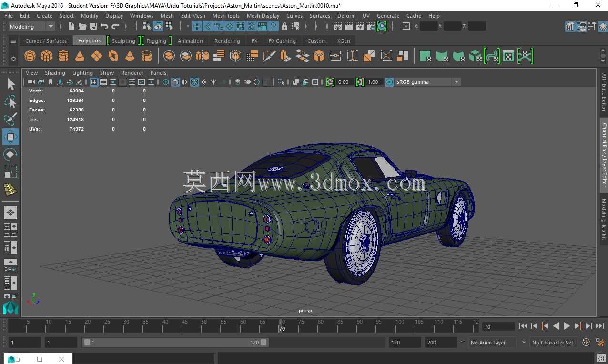Viewport: 608px width, 364px height.
Task: Create a polygon sphere from the shelf
Action: point(30,56)
